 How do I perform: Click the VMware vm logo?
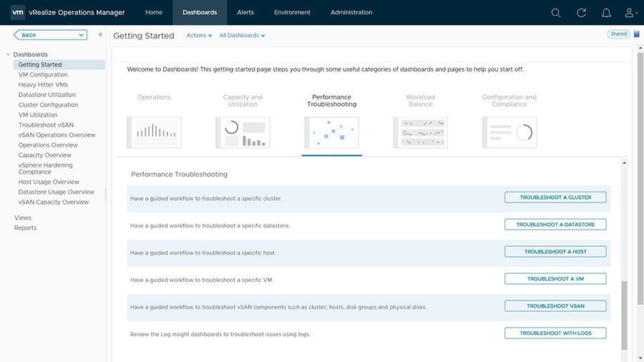tap(18, 12)
